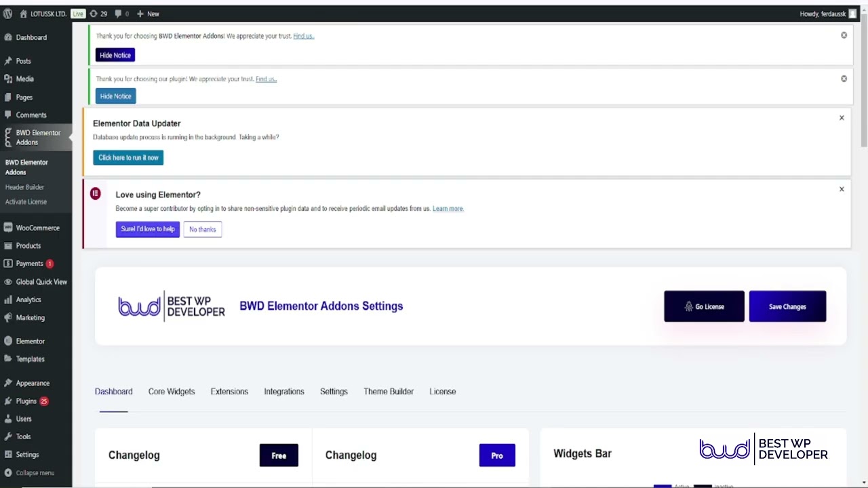The image size is (868, 488).
Task: Click the Plugins icon in sidebar
Action: coord(8,401)
